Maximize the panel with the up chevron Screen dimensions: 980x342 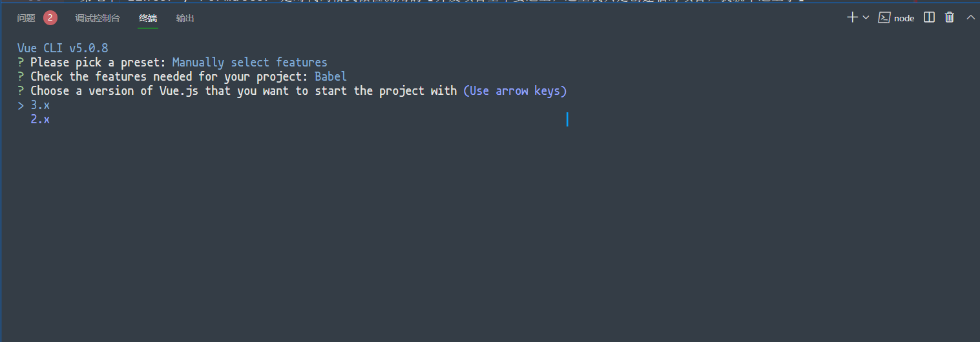[x=970, y=17]
